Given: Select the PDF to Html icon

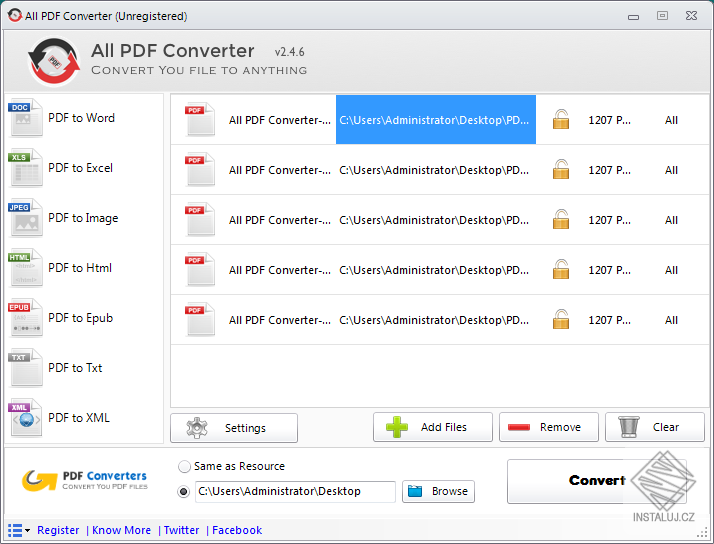Looking at the screenshot, I should pos(25,268).
